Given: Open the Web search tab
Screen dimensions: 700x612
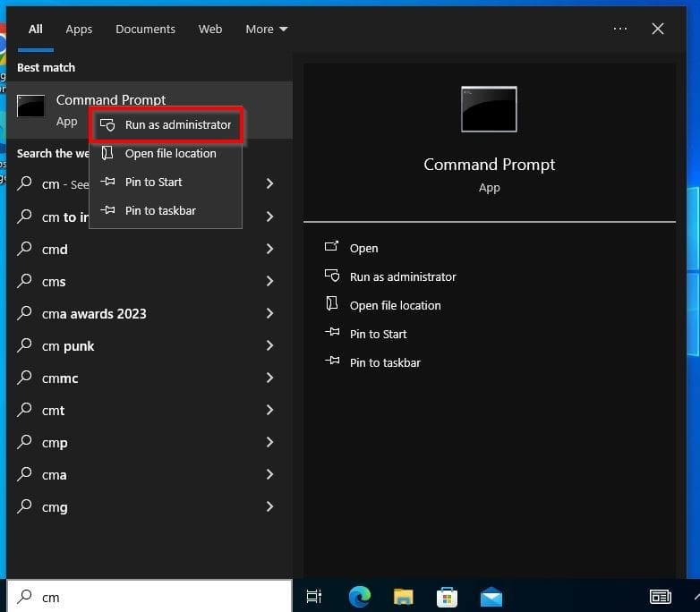Looking at the screenshot, I should (210, 29).
